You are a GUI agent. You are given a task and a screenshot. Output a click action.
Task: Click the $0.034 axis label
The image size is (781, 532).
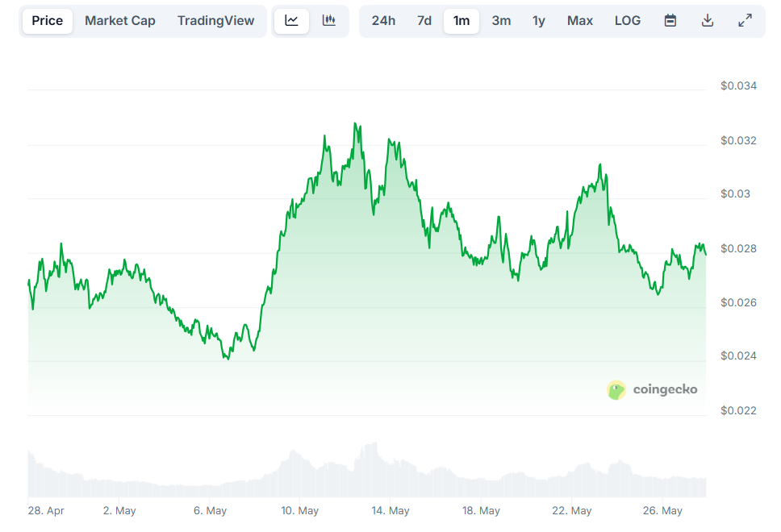pos(738,85)
